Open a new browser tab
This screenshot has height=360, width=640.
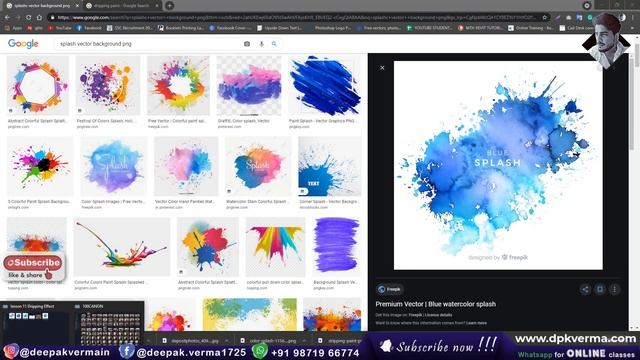click(169, 6)
